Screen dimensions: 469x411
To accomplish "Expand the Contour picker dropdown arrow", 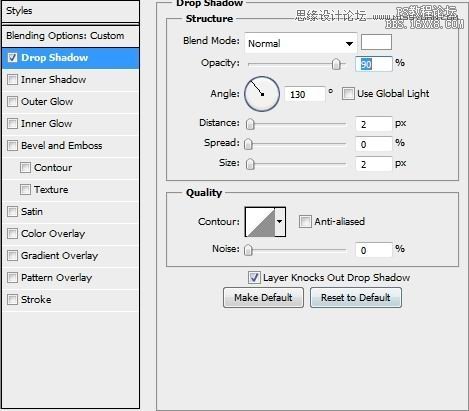I will click(x=280, y=222).
